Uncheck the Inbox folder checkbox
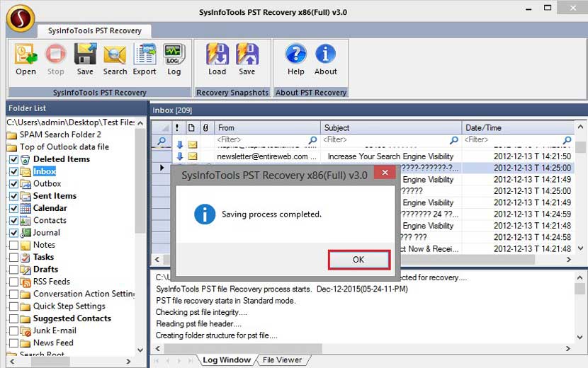Viewport: 588px width, 368px height. 14,172
